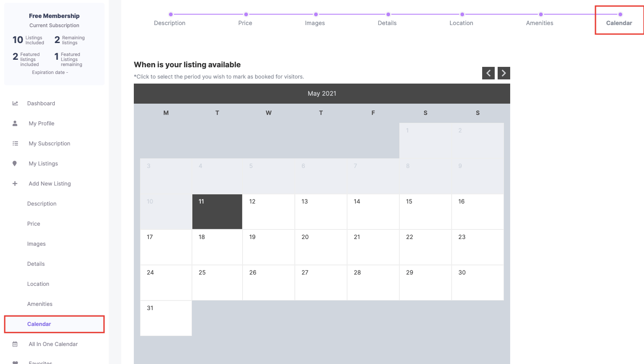Image resolution: width=644 pixels, height=364 pixels.
Task: Select the Description menu item under Add New Listing
Action: [x=41, y=204]
